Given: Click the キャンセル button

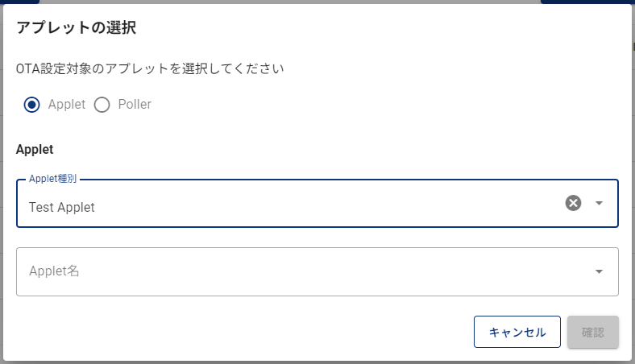Looking at the screenshot, I should [517, 332].
